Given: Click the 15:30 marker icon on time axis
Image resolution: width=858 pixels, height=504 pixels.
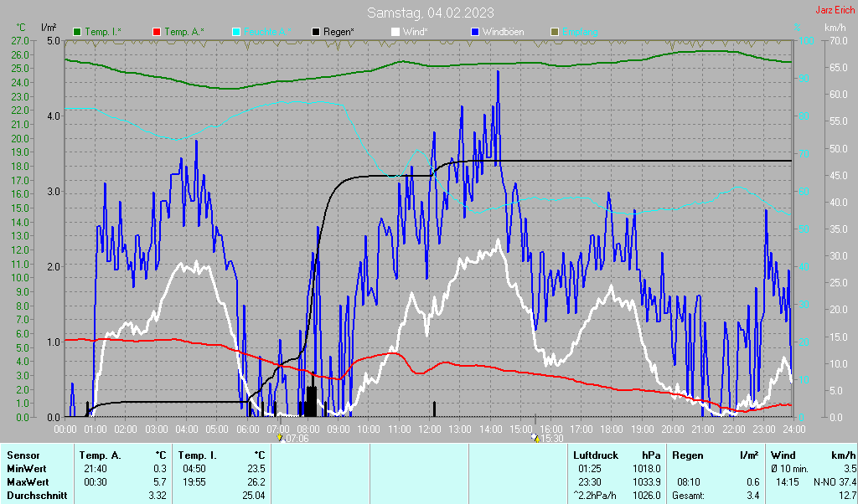Looking at the screenshot, I should pos(535,438).
